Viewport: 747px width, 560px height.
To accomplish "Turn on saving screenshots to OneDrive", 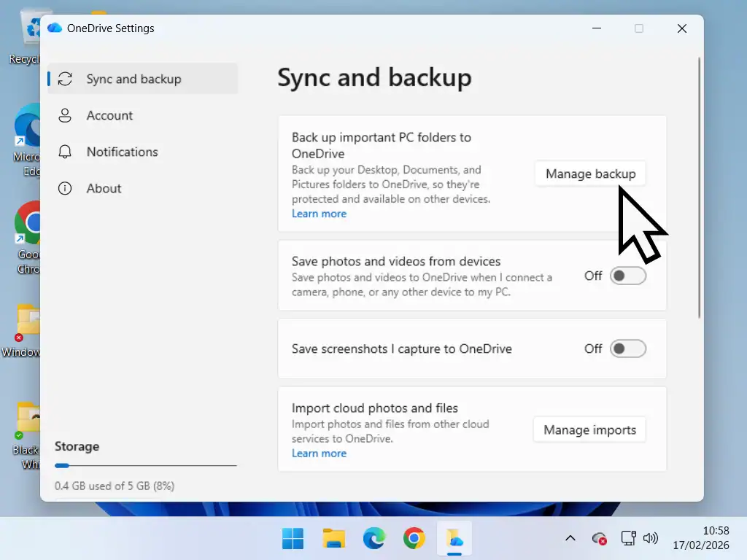I will pos(627,349).
